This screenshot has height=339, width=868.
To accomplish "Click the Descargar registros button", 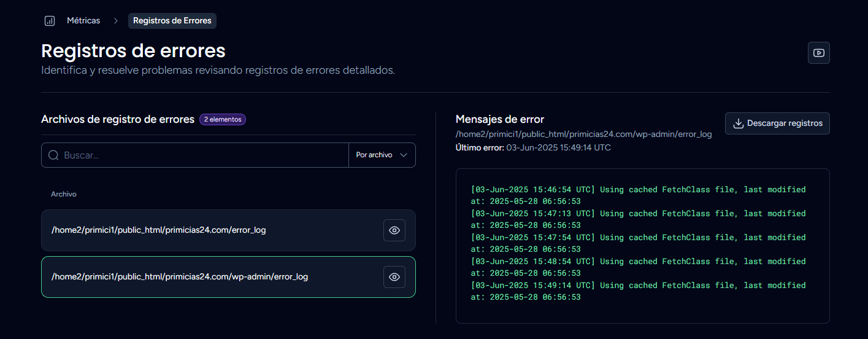I will 777,123.
